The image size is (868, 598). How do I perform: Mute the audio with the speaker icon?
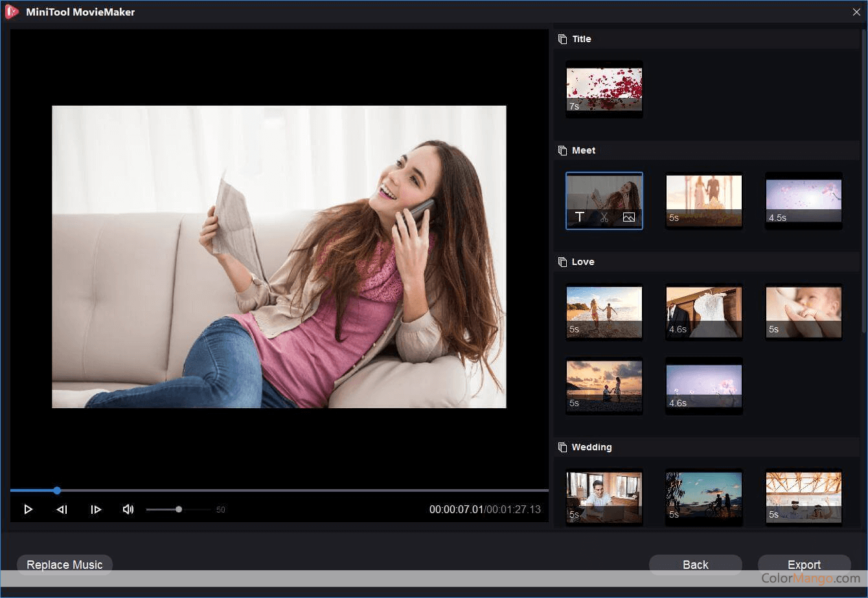(x=128, y=509)
